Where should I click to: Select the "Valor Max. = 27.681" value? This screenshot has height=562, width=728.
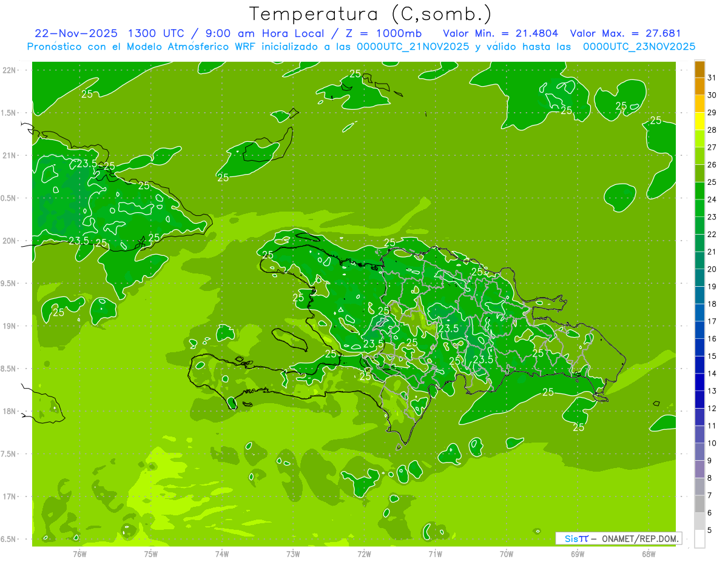click(625, 33)
